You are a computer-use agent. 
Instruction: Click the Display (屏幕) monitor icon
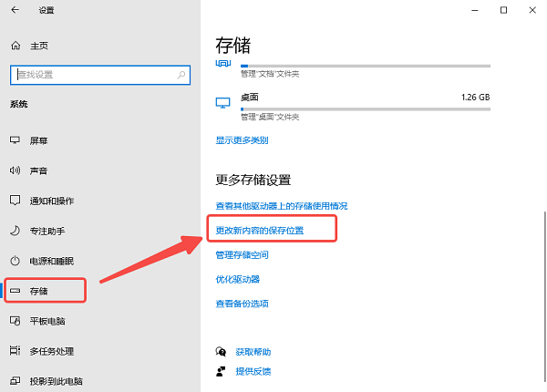(x=15, y=140)
